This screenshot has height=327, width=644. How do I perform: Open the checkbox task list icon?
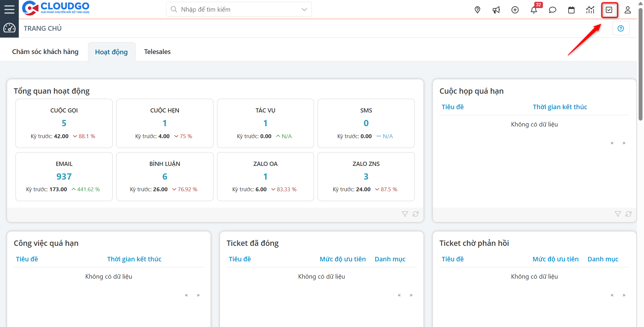pos(609,10)
